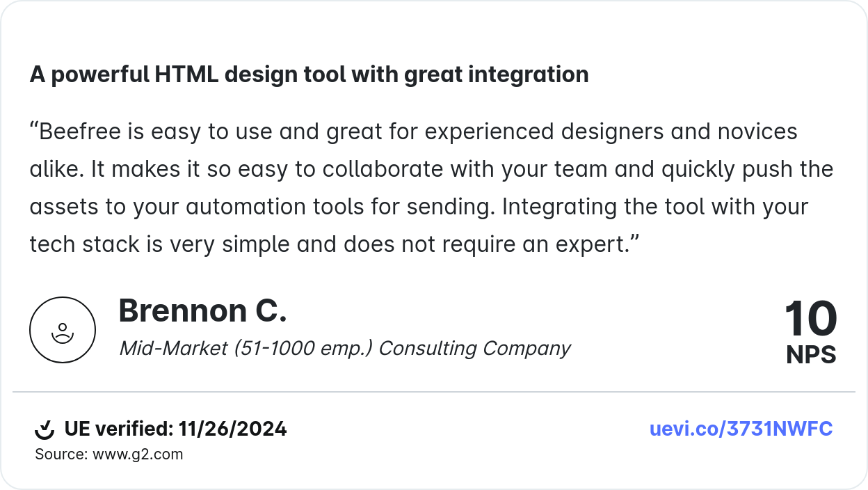Click the quote line starting "alike. It makes"
Image resolution: width=868 pixels, height=490 pixels.
point(431,169)
